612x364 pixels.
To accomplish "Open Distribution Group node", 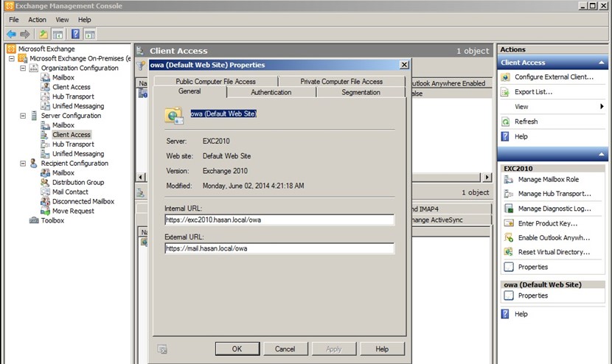I will click(x=78, y=182).
